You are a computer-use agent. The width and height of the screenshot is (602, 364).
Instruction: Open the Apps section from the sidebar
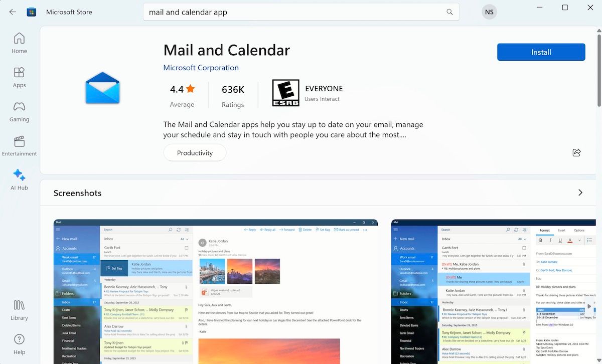tap(19, 77)
